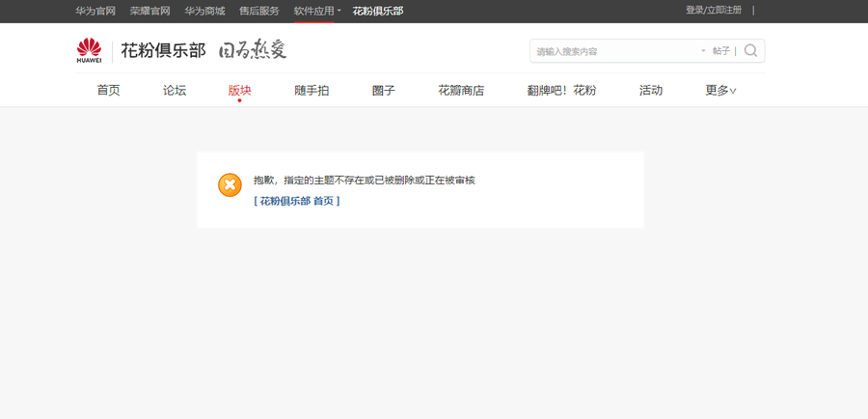Select the 版块 navigation tab

pyautogui.click(x=240, y=91)
